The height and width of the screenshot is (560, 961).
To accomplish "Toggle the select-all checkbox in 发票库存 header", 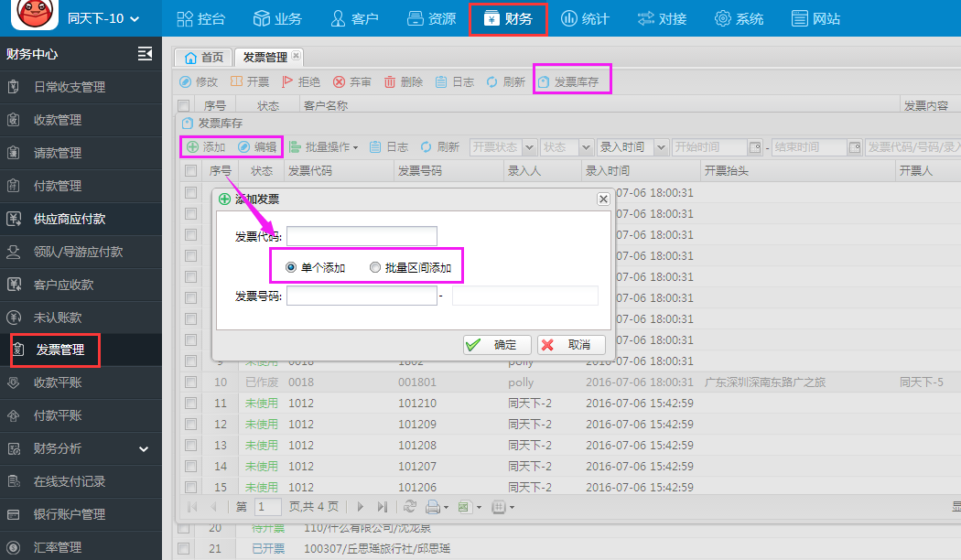I will (x=190, y=171).
